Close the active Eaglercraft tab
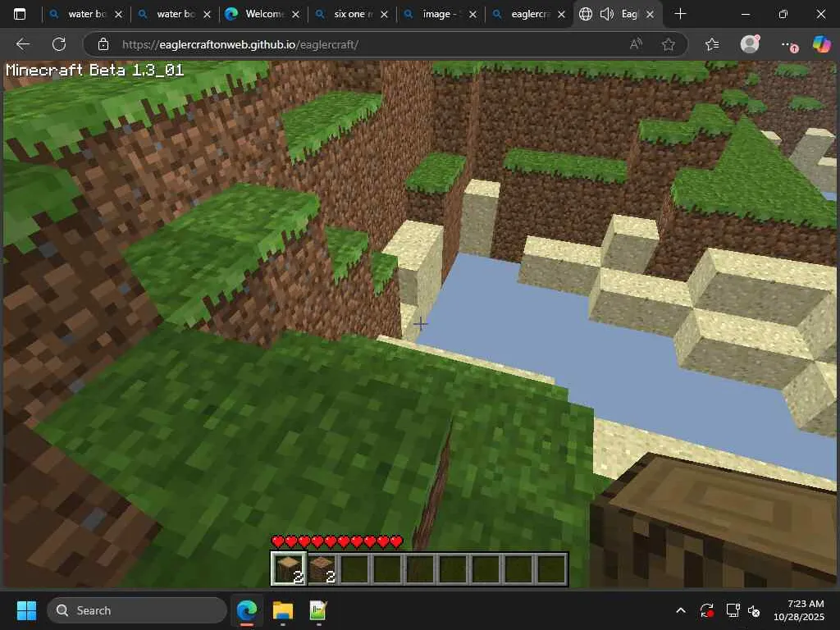 coord(650,15)
